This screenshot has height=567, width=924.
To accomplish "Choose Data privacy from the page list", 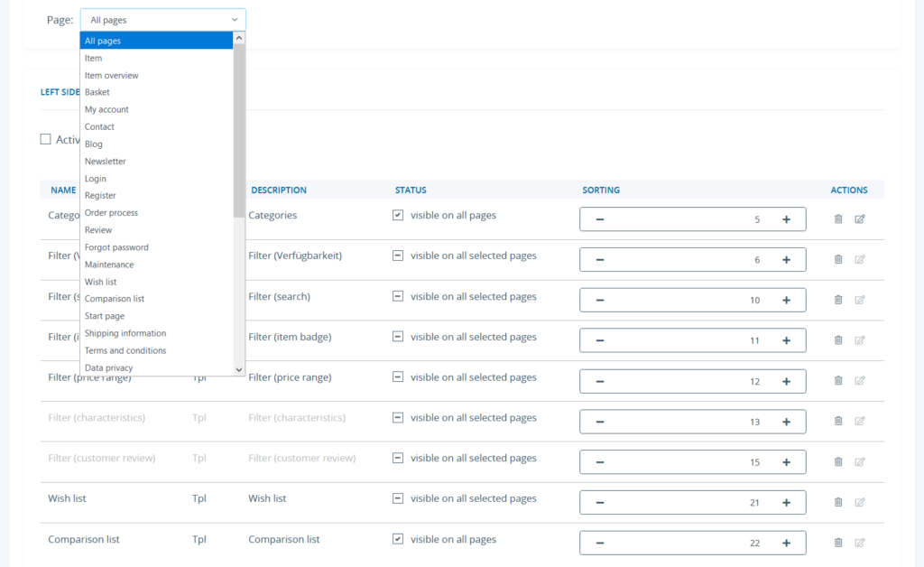I will 110,367.
